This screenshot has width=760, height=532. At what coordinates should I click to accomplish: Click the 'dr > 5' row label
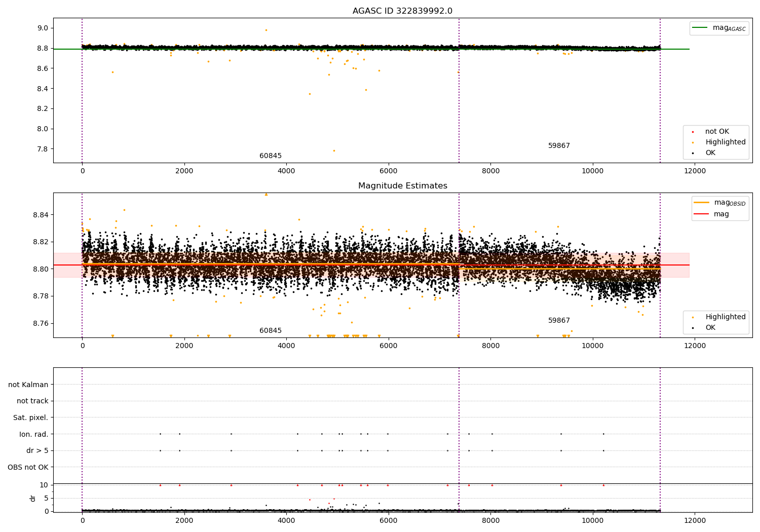[37, 451]
